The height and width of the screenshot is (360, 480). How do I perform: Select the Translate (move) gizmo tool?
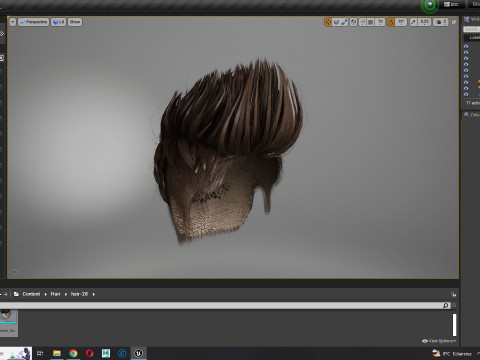328,22
